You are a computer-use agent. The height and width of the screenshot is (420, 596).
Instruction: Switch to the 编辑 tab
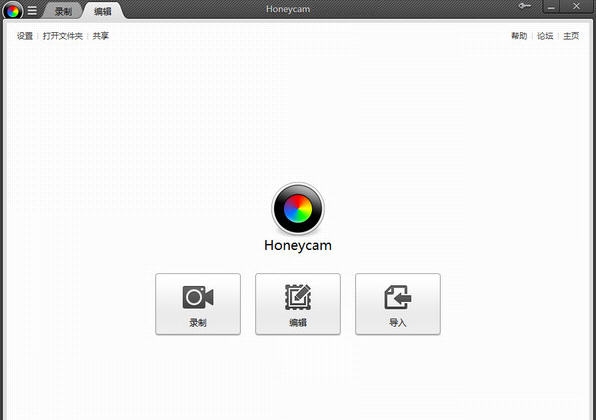pyautogui.click(x=103, y=11)
